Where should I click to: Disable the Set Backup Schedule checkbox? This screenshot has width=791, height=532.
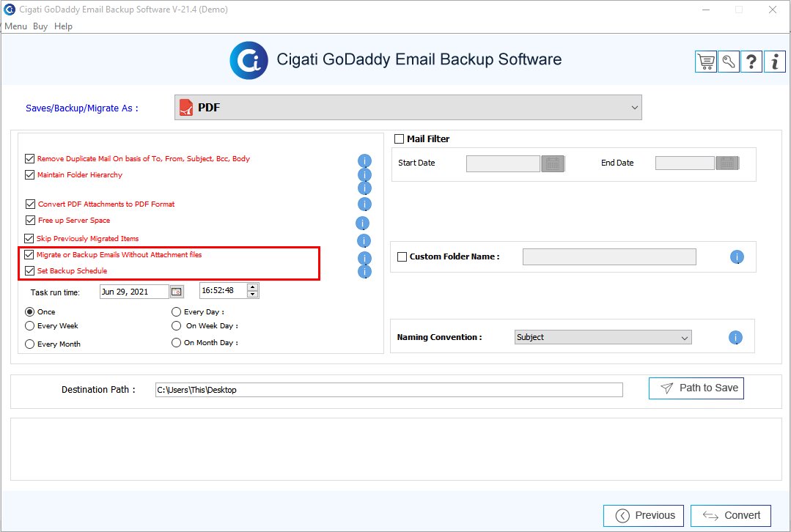[30, 270]
